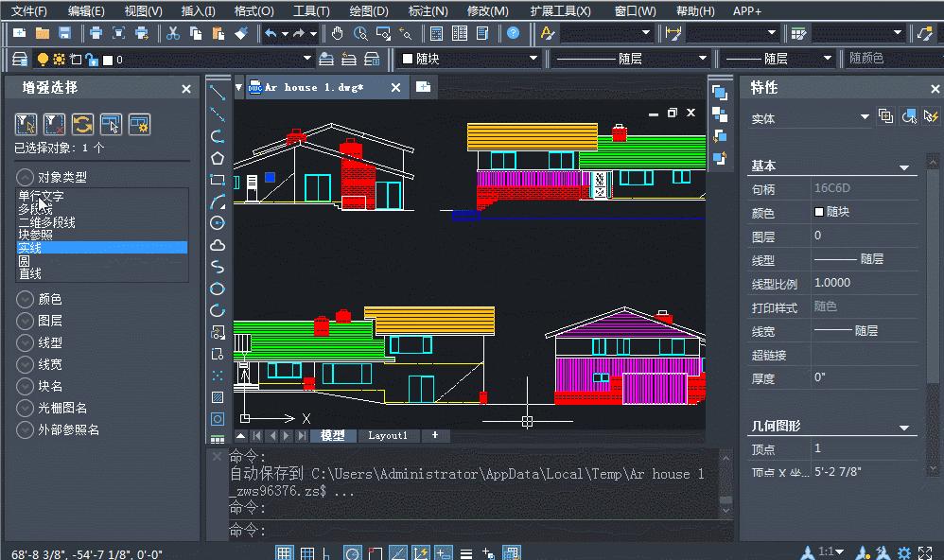Viewport: 944px width, 560px height.
Task: Open the 绘图(D) menu
Action: pyautogui.click(x=368, y=11)
